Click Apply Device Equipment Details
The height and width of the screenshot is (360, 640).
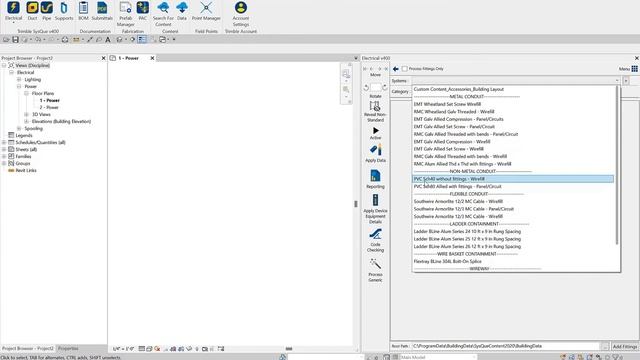tap(376, 209)
